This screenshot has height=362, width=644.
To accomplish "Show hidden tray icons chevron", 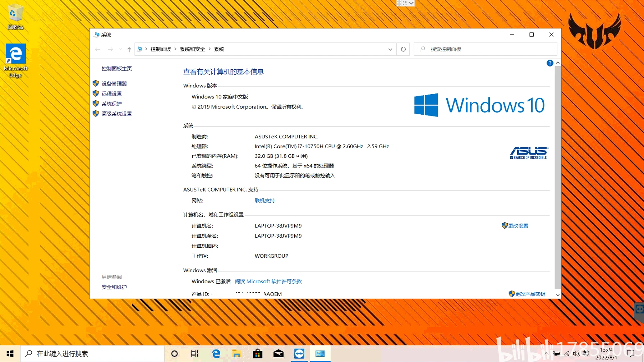I will pyautogui.click(x=546, y=354).
